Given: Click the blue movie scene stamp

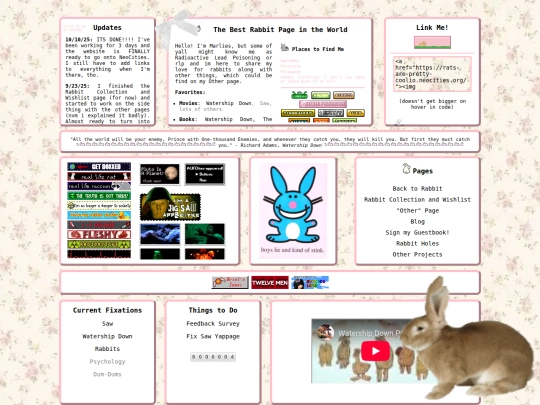Looking at the screenshot, I should 160,234.
